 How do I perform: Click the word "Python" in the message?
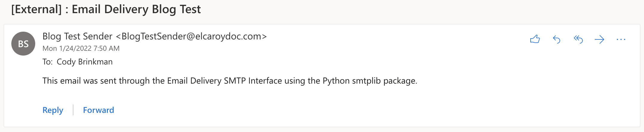click(x=336, y=81)
